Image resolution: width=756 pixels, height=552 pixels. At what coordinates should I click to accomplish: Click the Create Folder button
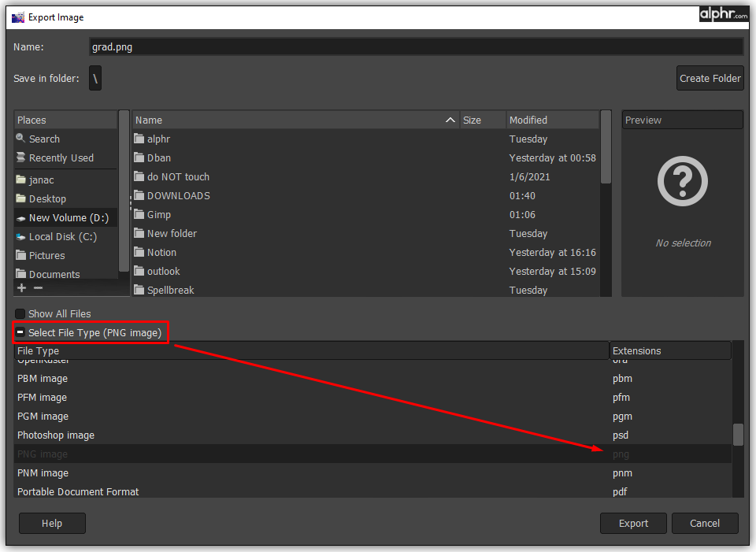[x=710, y=78]
